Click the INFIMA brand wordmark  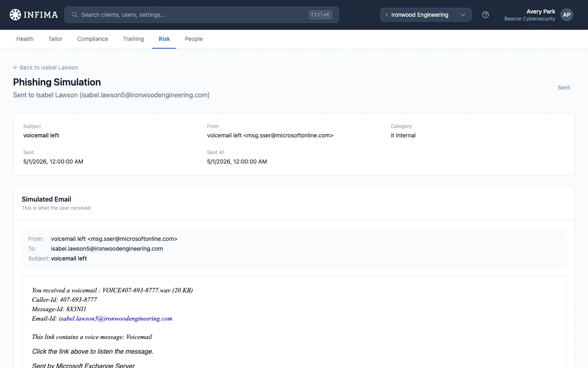(x=41, y=15)
